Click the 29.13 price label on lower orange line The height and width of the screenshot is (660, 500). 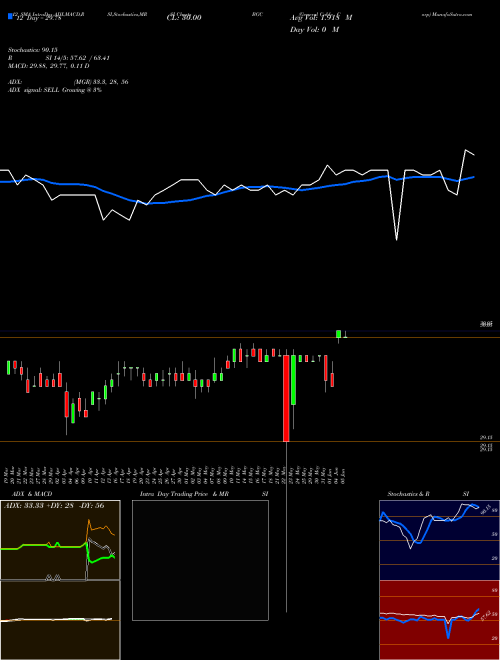point(486,438)
